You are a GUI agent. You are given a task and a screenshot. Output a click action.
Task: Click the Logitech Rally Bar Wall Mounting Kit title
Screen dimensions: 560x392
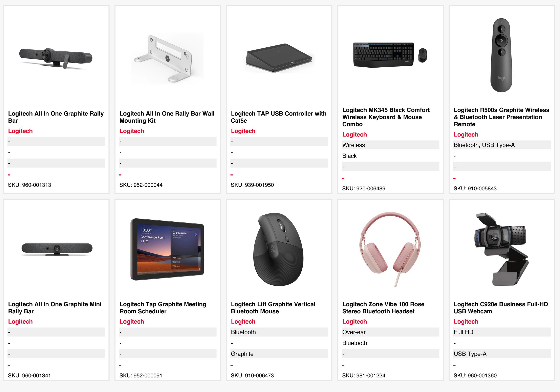(167, 117)
